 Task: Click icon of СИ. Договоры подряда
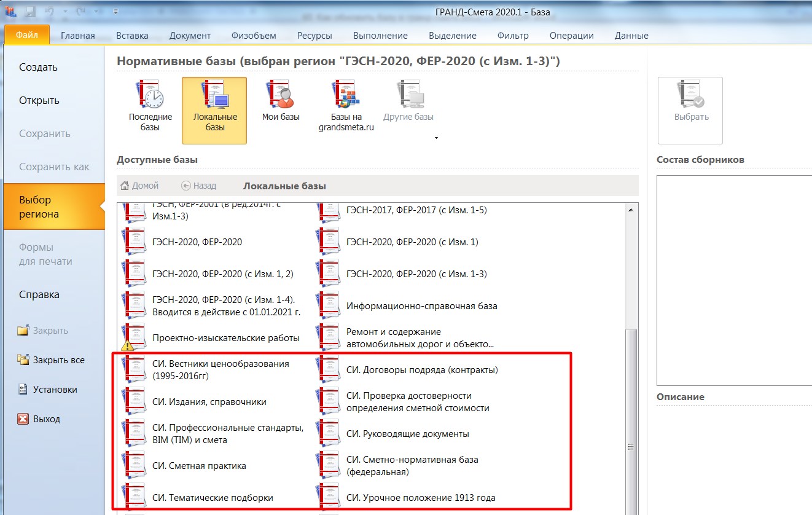pos(327,369)
